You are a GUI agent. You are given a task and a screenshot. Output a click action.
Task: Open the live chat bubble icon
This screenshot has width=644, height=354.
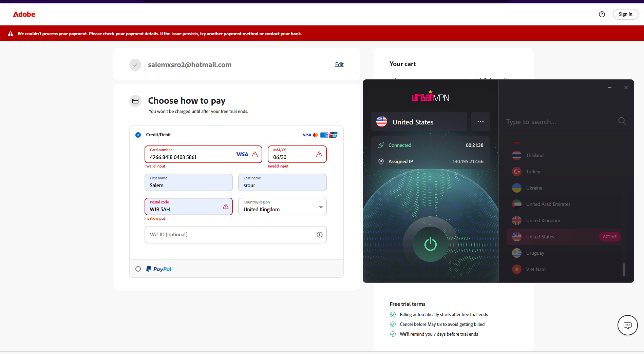point(627,325)
